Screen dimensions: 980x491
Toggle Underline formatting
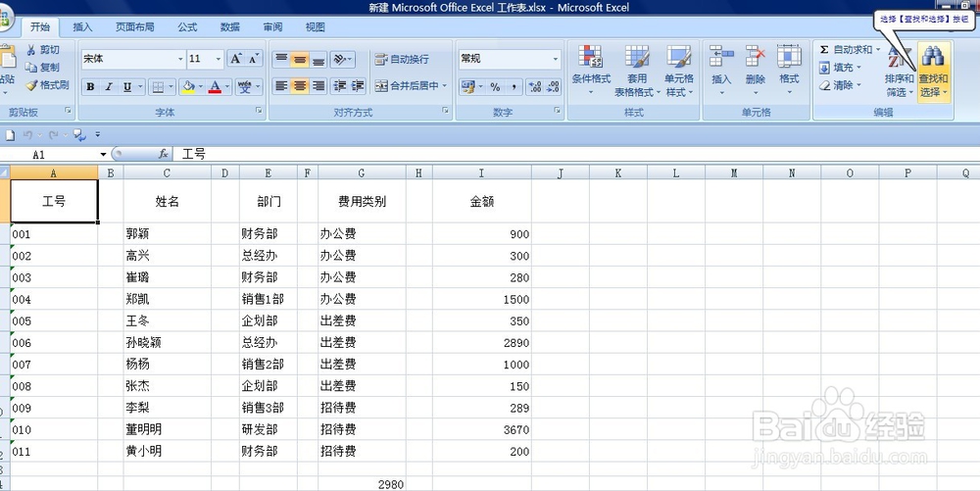pos(127,87)
